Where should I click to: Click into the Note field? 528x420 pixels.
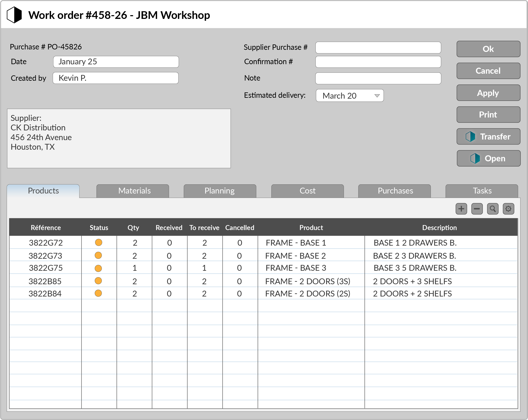pos(378,78)
